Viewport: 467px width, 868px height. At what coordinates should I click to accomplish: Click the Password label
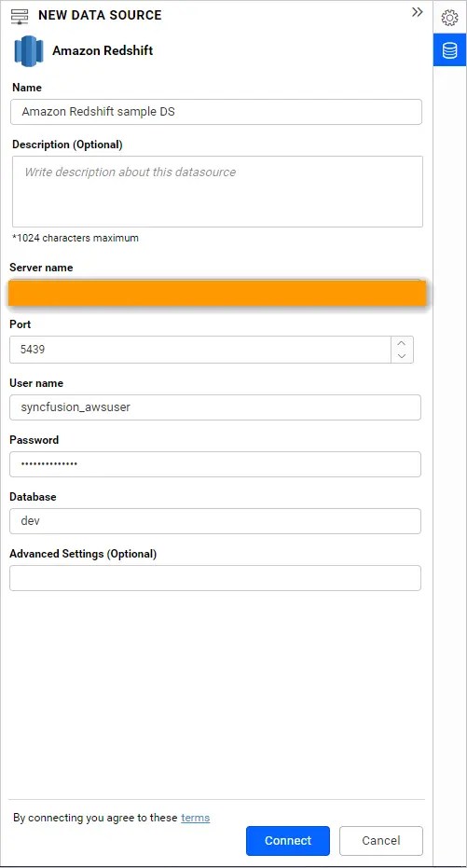(34, 440)
